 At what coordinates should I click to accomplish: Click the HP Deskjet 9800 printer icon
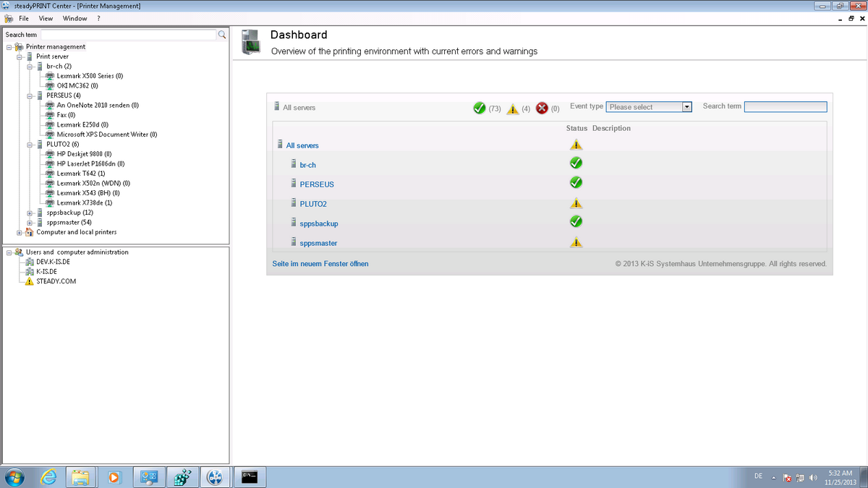(x=50, y=154)
